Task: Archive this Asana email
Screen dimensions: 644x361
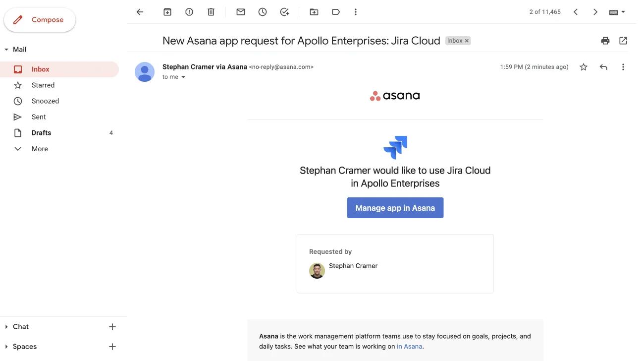Action: coord(167,11)
